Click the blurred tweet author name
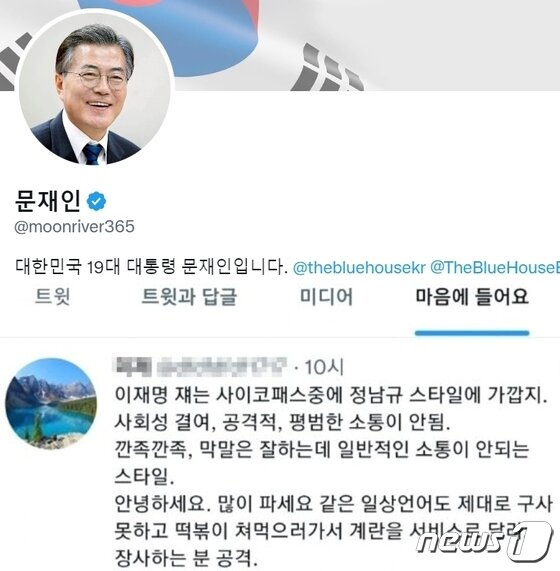The image size is (560, 571). click(132, 366)
